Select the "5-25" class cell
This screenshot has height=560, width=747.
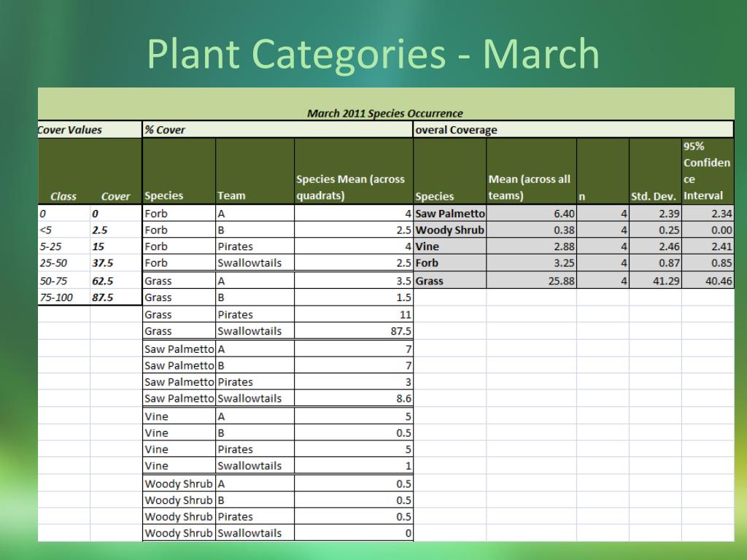[50, 246]
